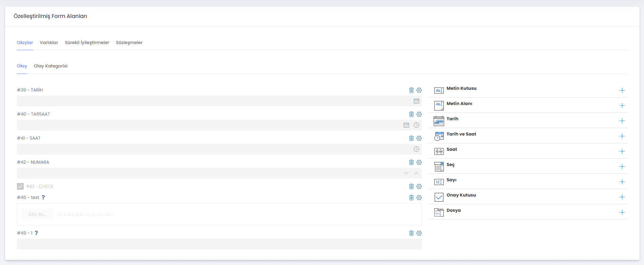Delete the #49 - 1 field

(x=411, y=233)
